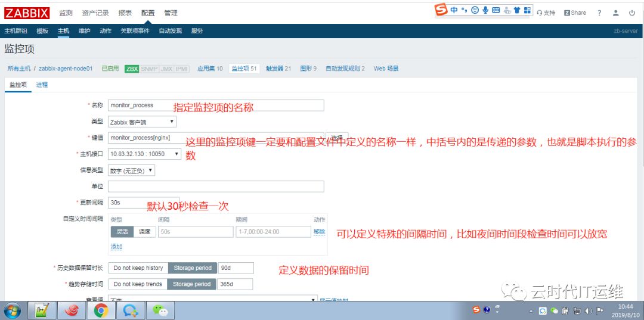
Task: Click tray Sogou S icon
Action: tap(476, 310)
